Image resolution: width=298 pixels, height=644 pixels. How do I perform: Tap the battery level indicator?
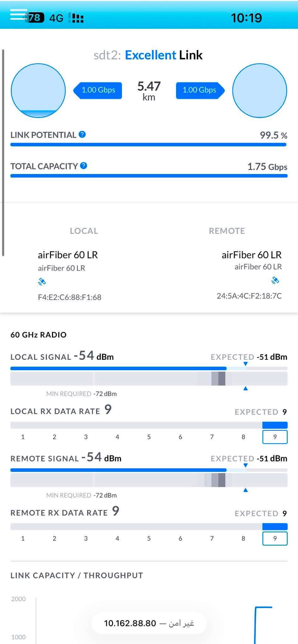(x=35, y=18)
